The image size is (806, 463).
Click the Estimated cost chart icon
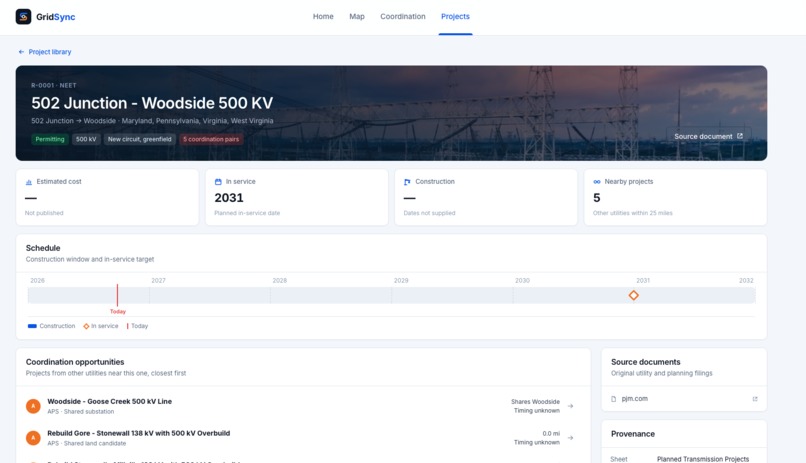click(x=29, y=182)
